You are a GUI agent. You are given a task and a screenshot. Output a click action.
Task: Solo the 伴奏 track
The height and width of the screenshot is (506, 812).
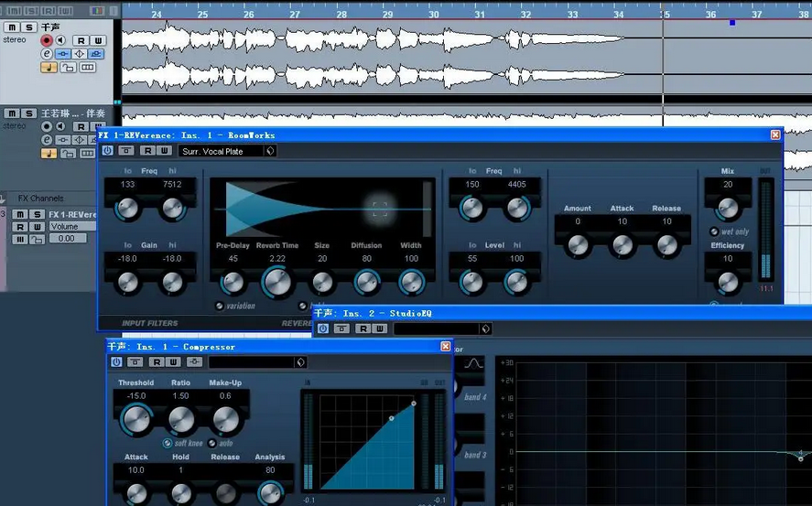point(29,113)
